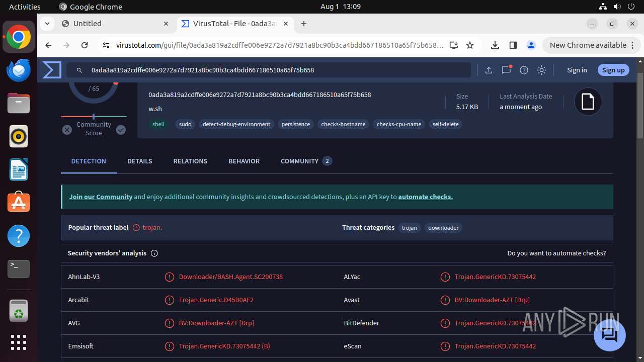This screenshot has height=362, width=644.
Task: Switch to the RELATIONS tab
Action: click(190, 161)
